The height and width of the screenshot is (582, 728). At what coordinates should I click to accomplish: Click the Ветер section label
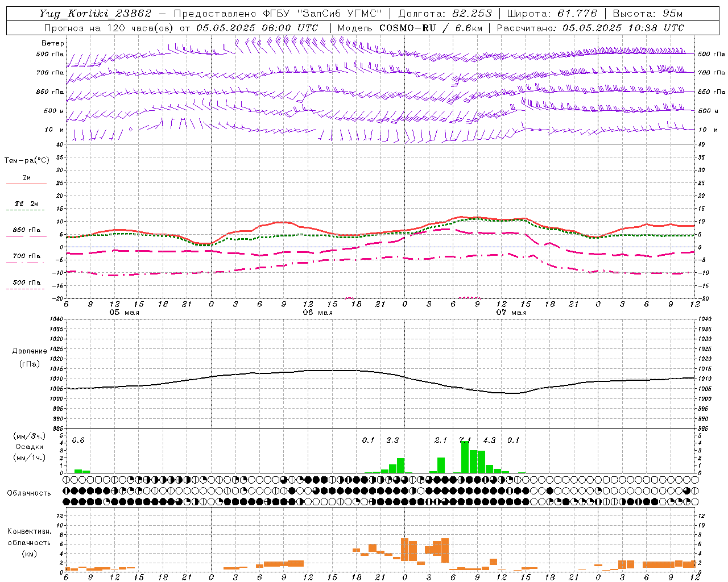pyautogui.click(x=53, y=43)
